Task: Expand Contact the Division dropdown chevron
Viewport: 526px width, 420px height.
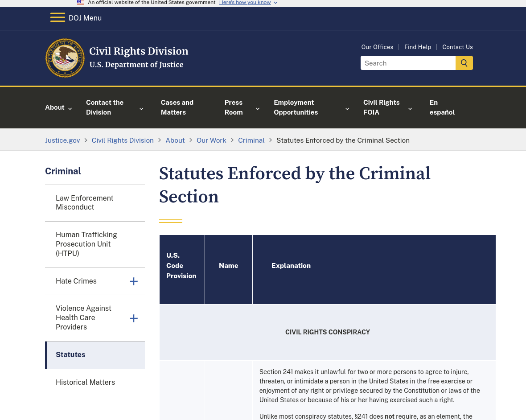Action: point(141,109)
